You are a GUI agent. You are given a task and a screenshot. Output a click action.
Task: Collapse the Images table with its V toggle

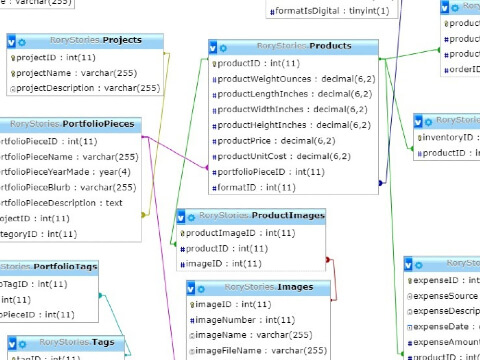(191, 289)
